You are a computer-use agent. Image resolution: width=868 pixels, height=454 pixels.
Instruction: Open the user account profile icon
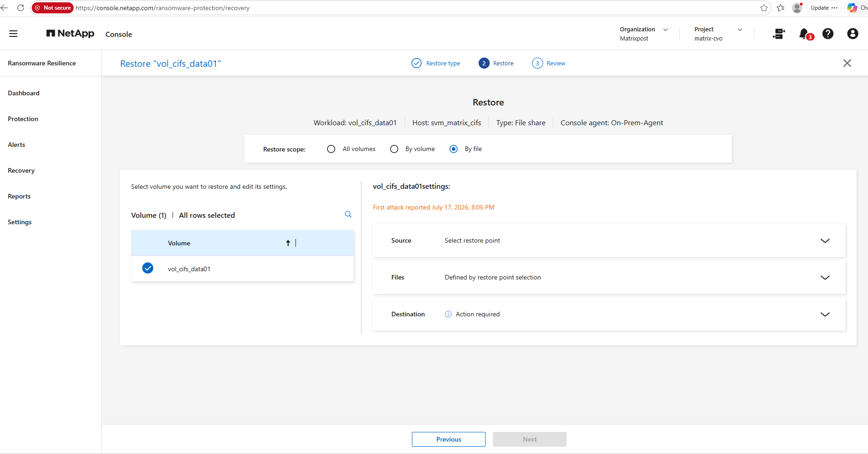(852, 34)
